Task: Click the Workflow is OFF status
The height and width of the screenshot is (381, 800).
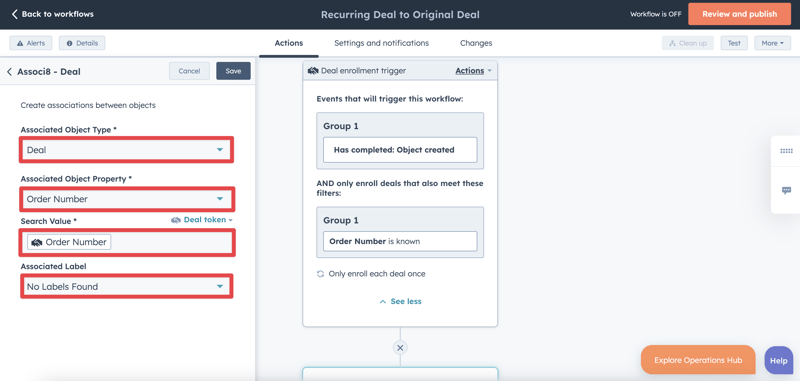Action: [x=656, y=14]
